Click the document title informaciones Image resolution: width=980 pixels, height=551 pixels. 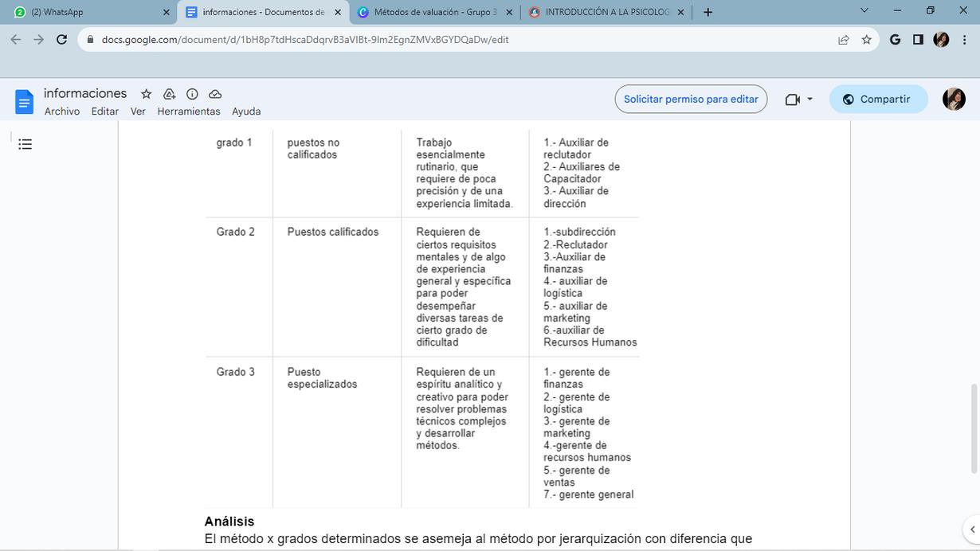[x=85, y=93]
